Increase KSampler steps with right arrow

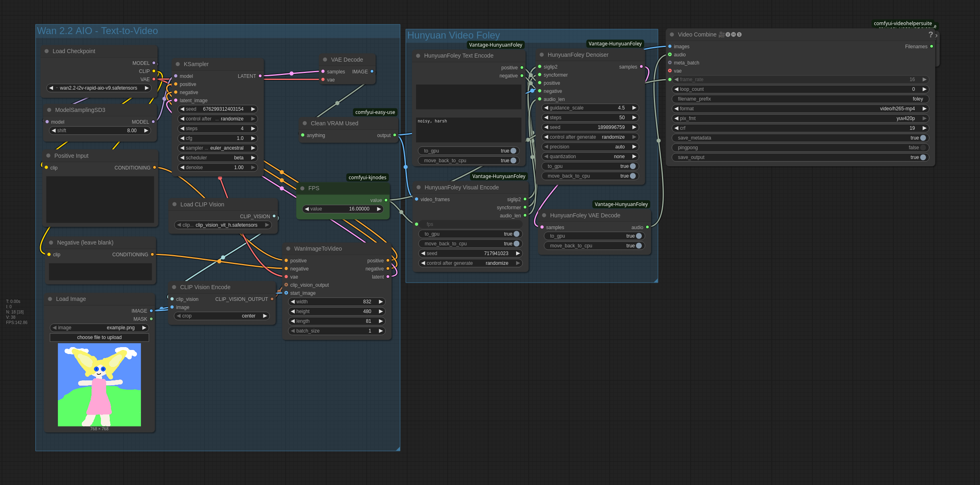tap(253, 129)
